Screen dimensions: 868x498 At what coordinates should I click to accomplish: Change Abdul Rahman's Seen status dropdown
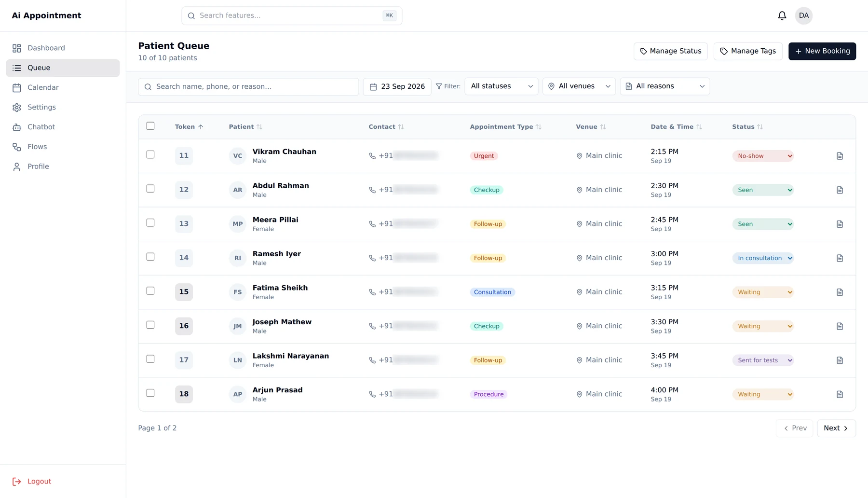click(x=763, y=190)
